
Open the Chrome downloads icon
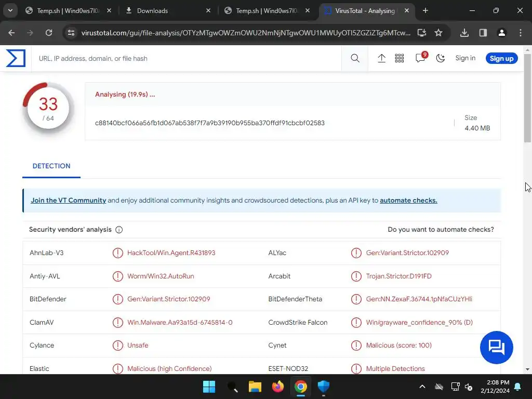[464, 33]
